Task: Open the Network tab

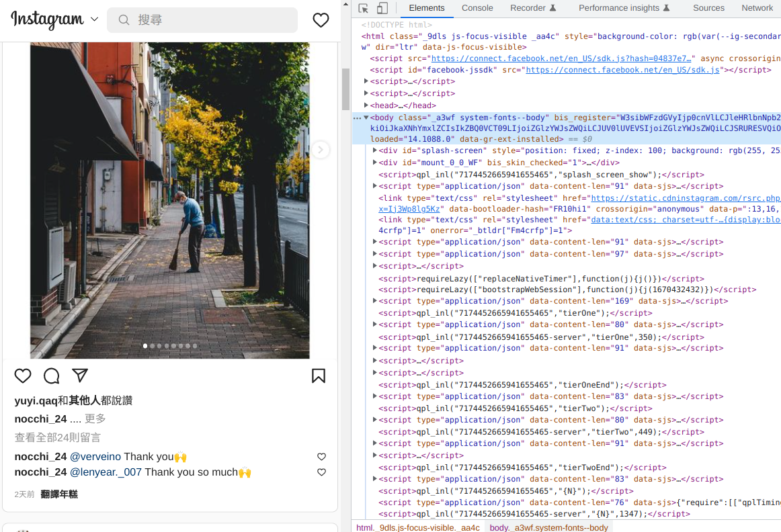Action: tap(757, 8)
